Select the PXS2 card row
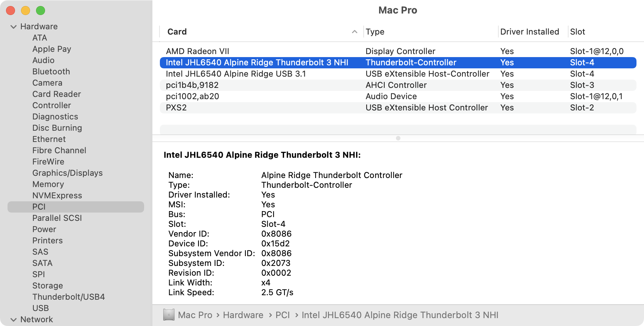Viewport: 644px width, 326px height. pyautogui.click(x=398, y=108)
